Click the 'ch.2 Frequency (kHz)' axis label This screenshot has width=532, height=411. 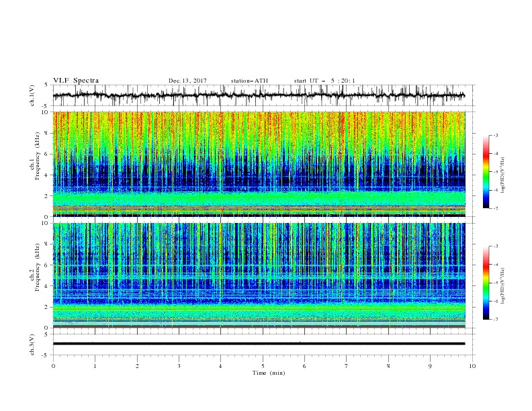pos(35,267)
